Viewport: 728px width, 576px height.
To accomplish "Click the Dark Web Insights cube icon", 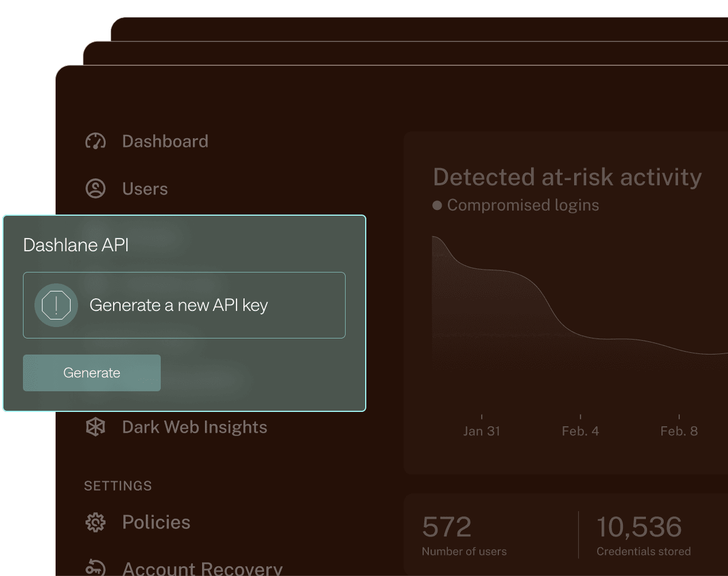I will point(95,427).
